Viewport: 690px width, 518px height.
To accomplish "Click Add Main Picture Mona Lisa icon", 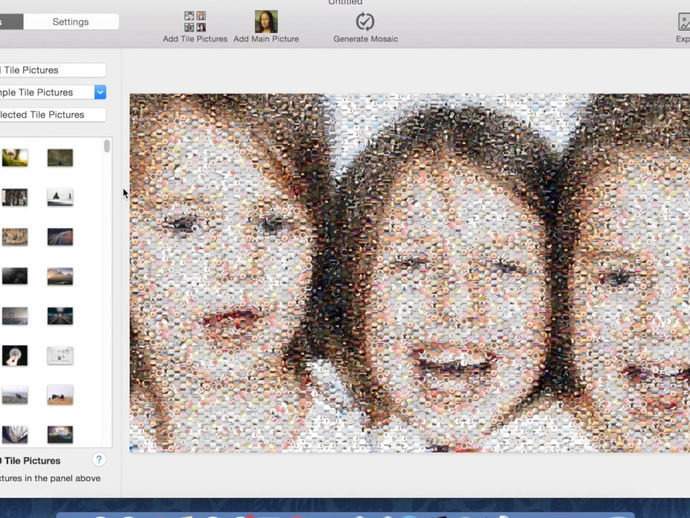I will pyautogui.click(x=266, y=22).
